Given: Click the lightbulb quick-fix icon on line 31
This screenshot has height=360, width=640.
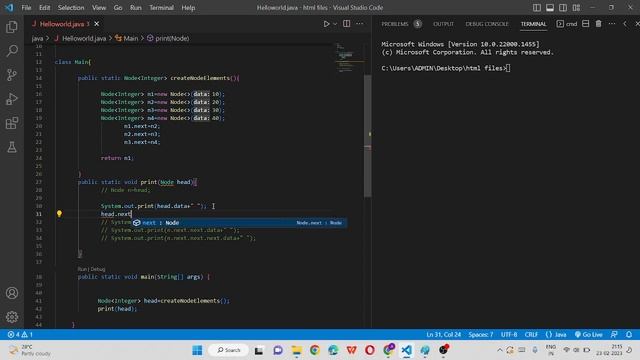Looking at the screenshot, I should click(x=59, y=213).
